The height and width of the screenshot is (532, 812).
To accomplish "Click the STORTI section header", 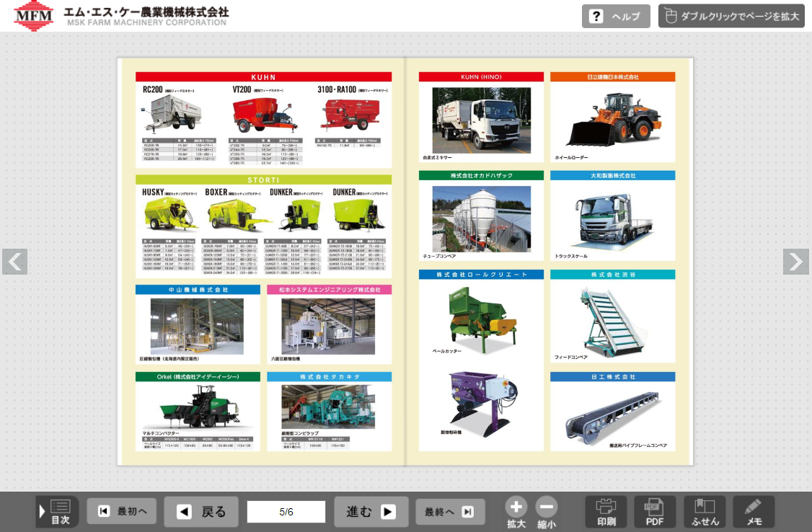I will coord(263,180).
